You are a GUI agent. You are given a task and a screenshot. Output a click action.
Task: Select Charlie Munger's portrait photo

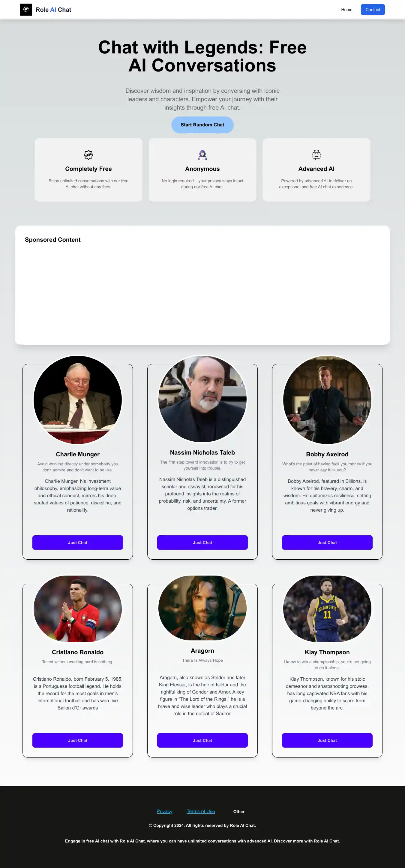coord(78,400)
